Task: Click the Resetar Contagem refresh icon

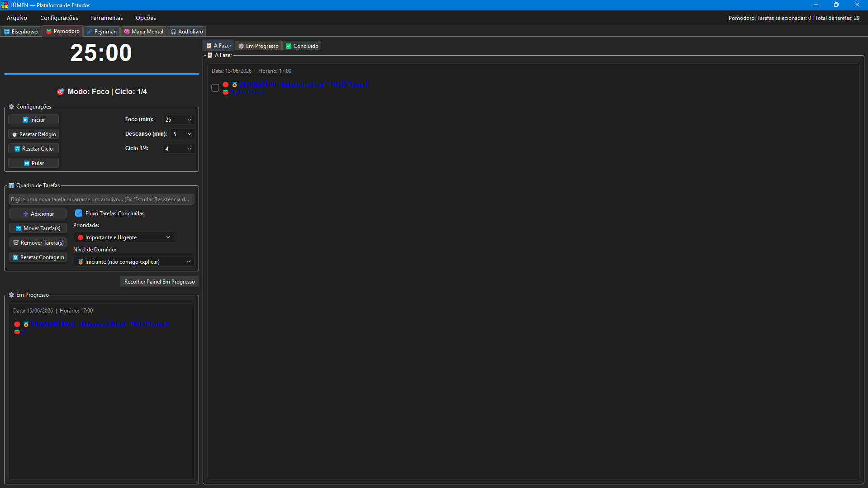Action: [15, 257]
